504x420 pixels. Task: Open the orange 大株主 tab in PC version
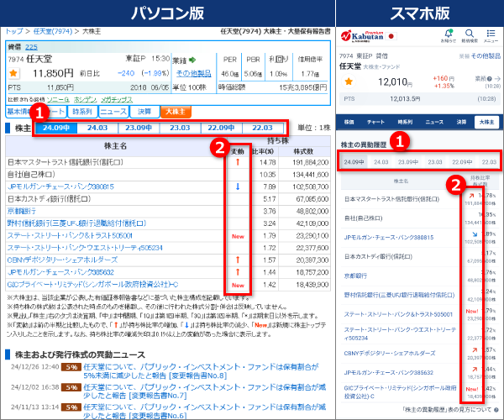click(176, 112)
